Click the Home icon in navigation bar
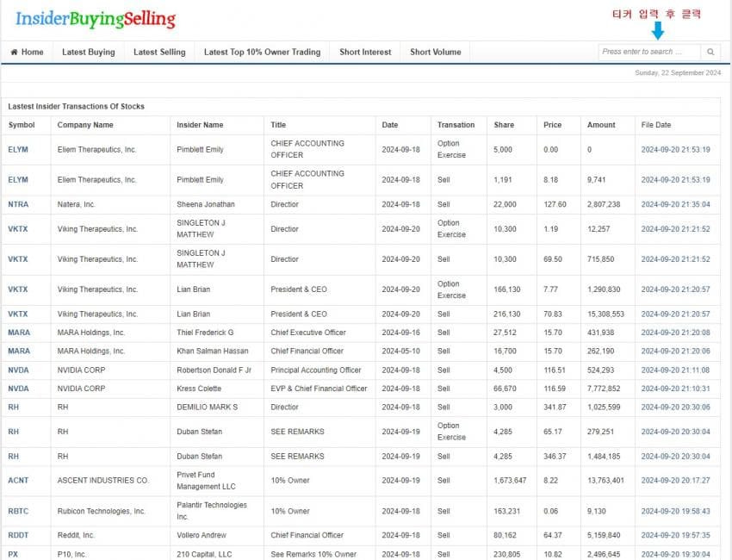The image size is (732, 560). click(x=14, y=52)
